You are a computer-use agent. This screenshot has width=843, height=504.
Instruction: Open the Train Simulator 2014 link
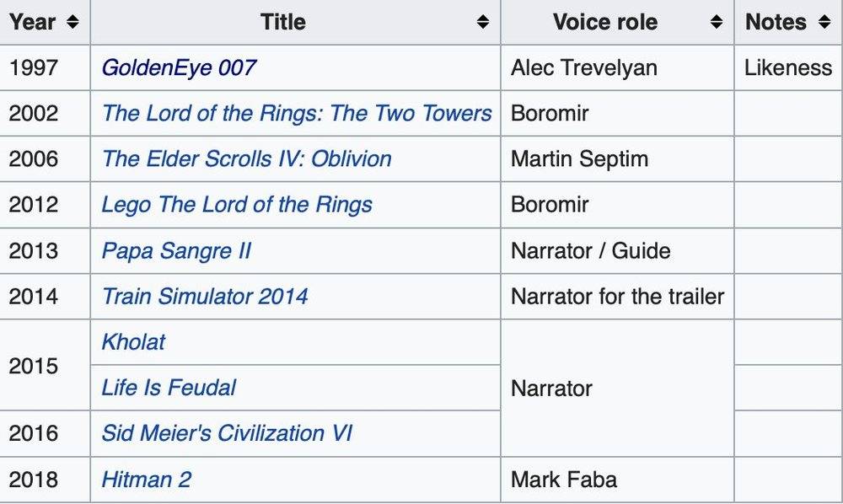pos(205,297)
